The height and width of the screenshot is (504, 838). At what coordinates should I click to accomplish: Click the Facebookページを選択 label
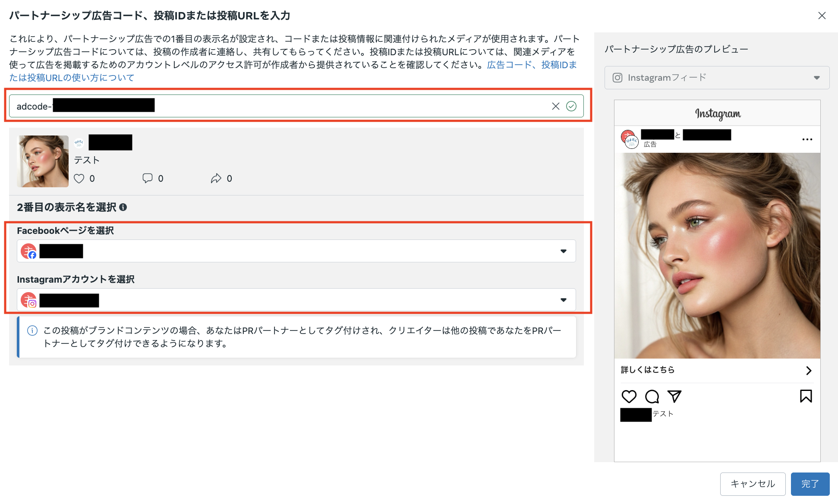pos(65,231)
